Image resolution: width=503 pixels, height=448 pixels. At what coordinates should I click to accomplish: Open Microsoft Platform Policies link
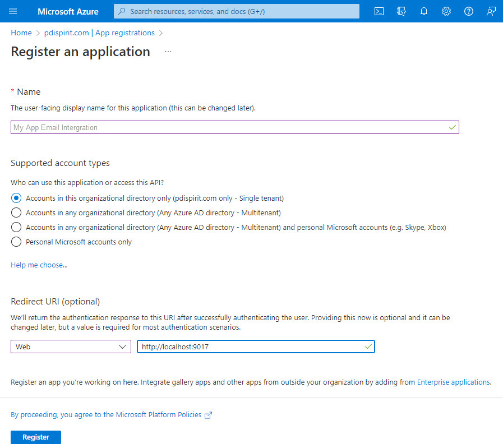[x=106, y=415]
